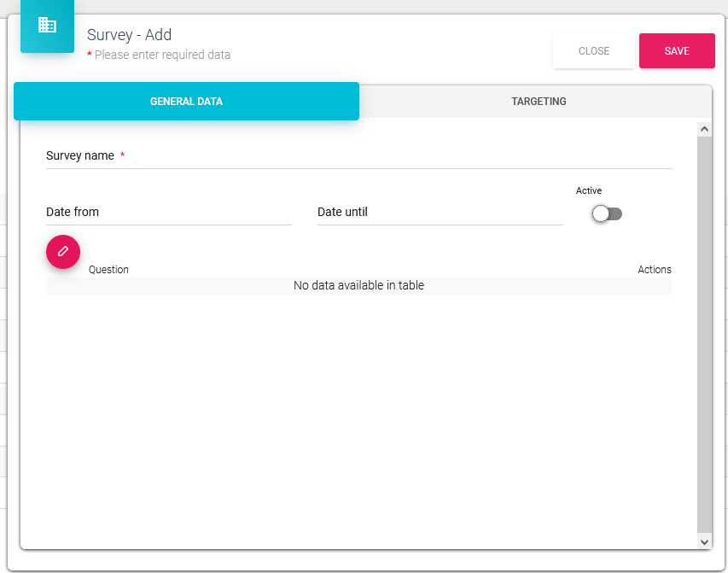The height and width of the screenshot is (573, 728).
Task: Open the Date until field
Action: (x=440, y=213)
